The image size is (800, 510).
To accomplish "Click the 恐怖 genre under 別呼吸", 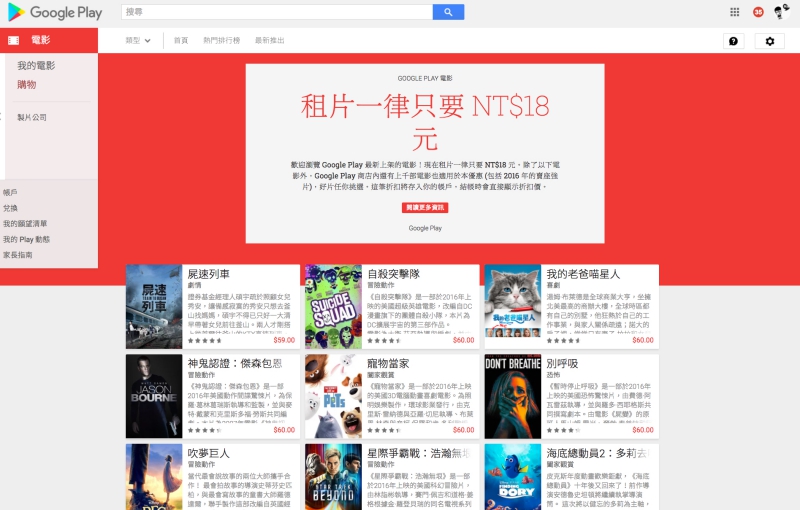I will point(553,375).
